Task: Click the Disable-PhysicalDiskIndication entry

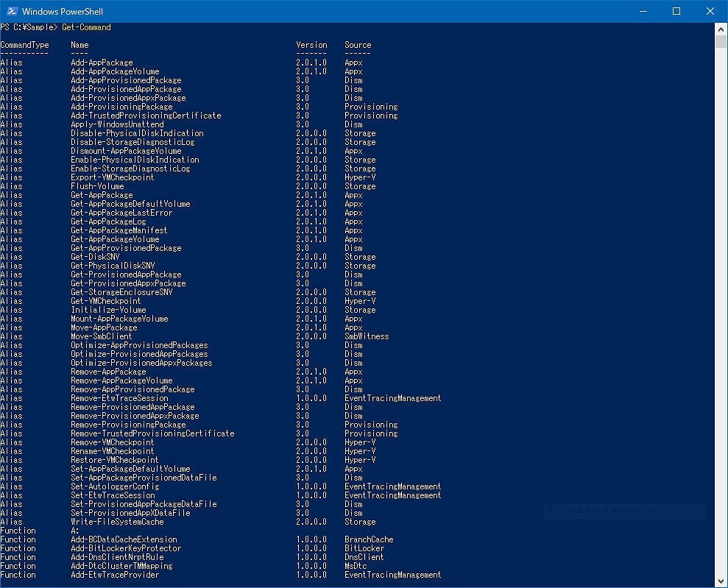Action: (137, 133)
